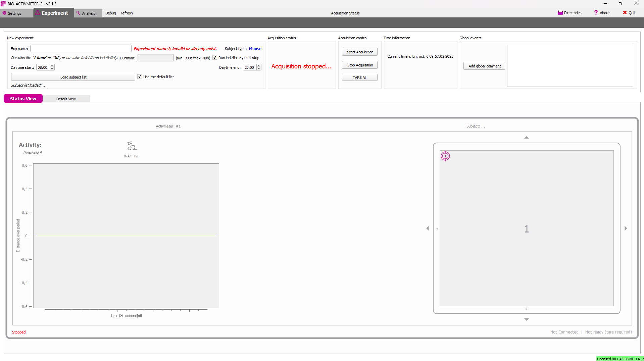
Task: Increase the Daytime start time
Action: click(x=52, y=66)
